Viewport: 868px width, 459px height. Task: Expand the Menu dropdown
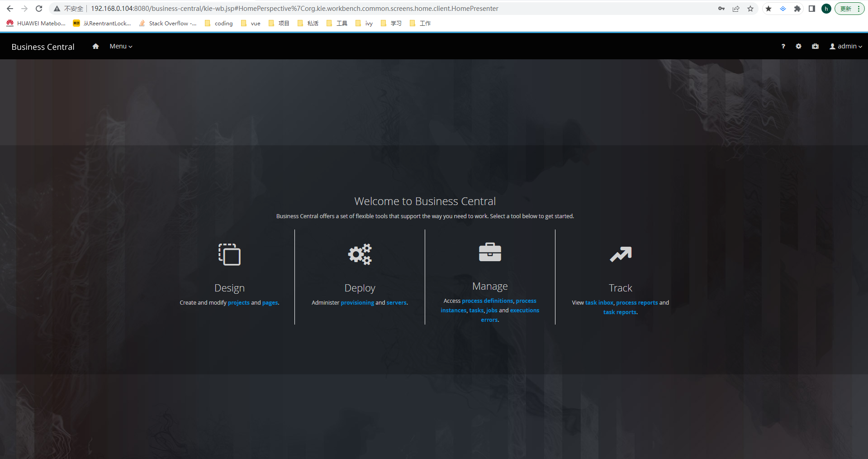[121, 46]
